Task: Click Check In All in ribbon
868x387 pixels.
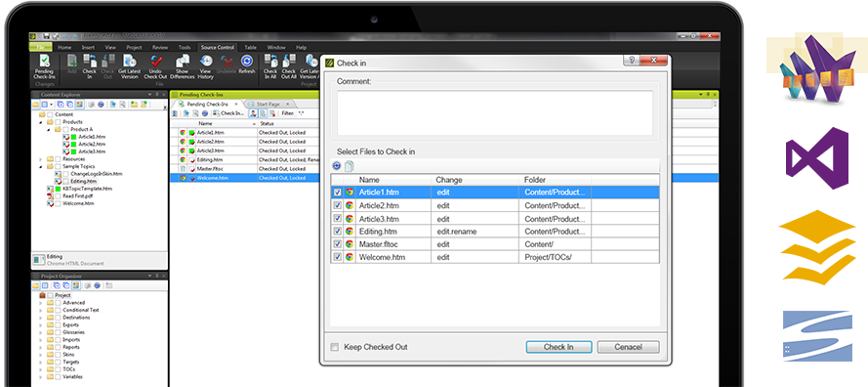Action: tap(270, 67)
